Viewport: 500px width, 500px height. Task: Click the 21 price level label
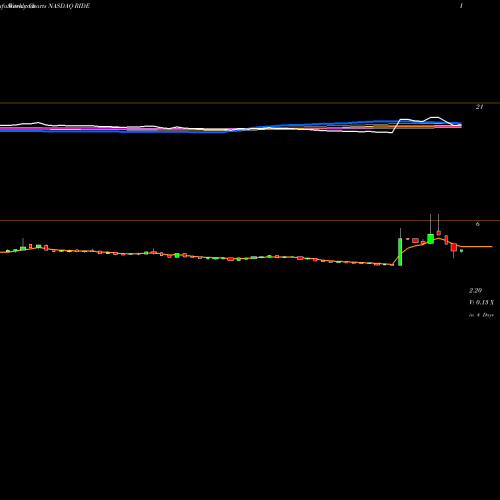pos(479,107)
